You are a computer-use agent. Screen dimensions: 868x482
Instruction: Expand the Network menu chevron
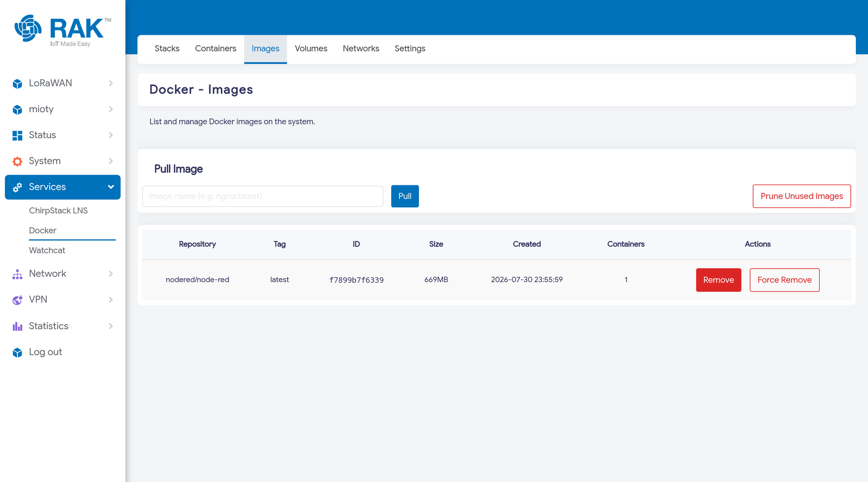(x=111, y=274)
